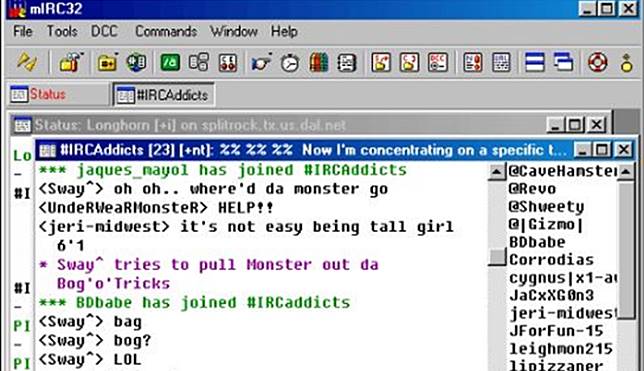Click the Tile Windows horizontal icon

[535, 63]
